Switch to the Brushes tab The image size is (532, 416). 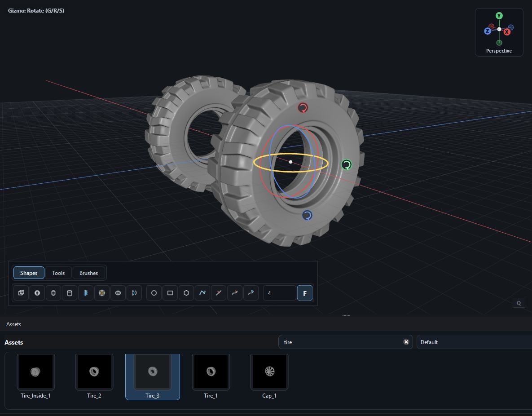88,273
